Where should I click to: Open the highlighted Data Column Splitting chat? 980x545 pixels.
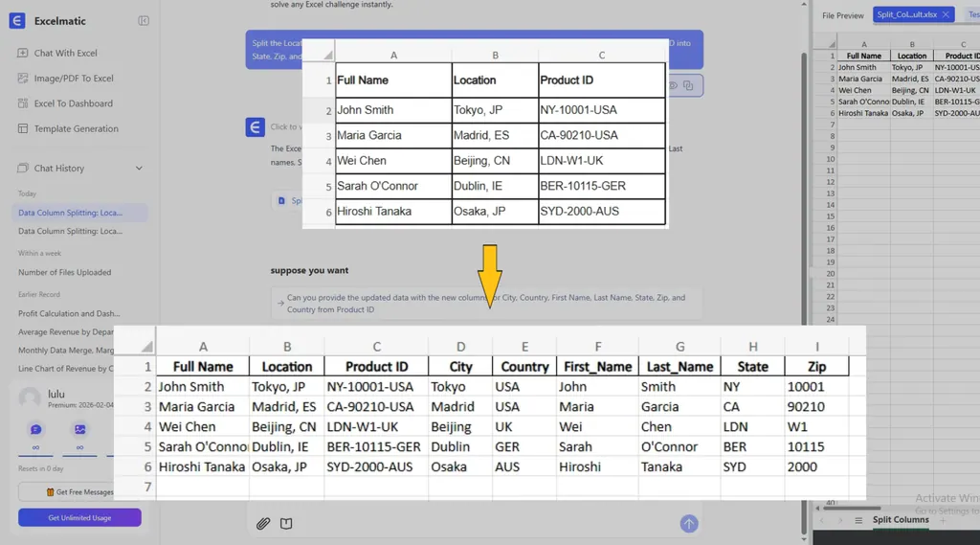click(x=70, y=213)
